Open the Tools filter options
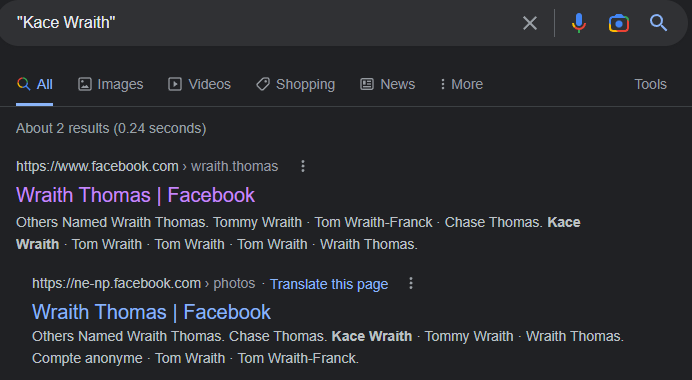Screen dimensions: 692x380 coord(650,84)
